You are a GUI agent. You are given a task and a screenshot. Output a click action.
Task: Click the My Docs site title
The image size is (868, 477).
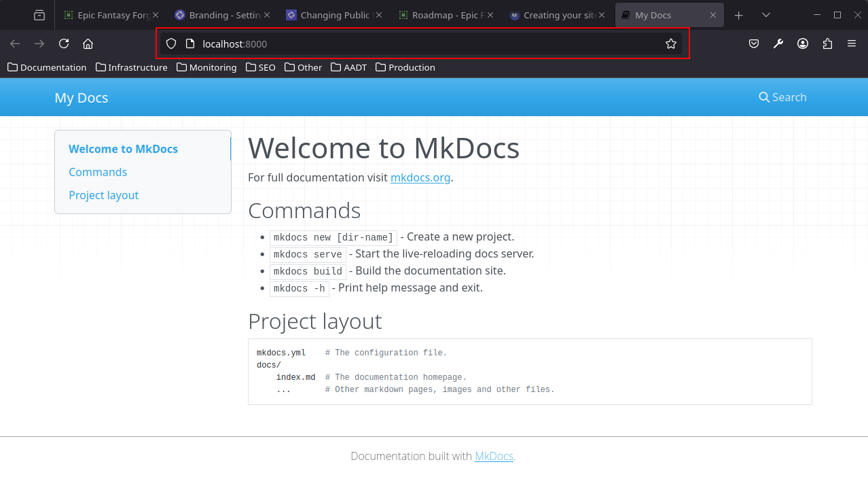click(x=82, y=98)
